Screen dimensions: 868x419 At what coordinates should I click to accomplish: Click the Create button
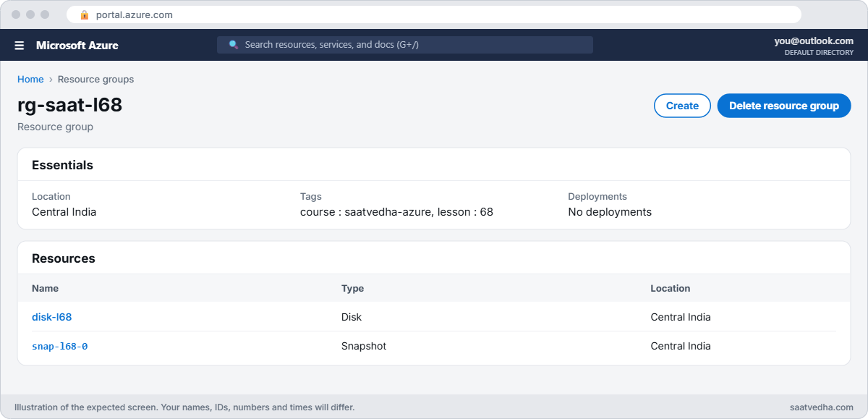point(682,106)
